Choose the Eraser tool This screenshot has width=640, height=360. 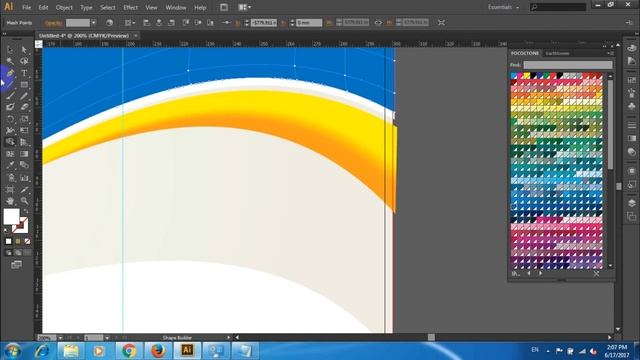click(24, 107)
